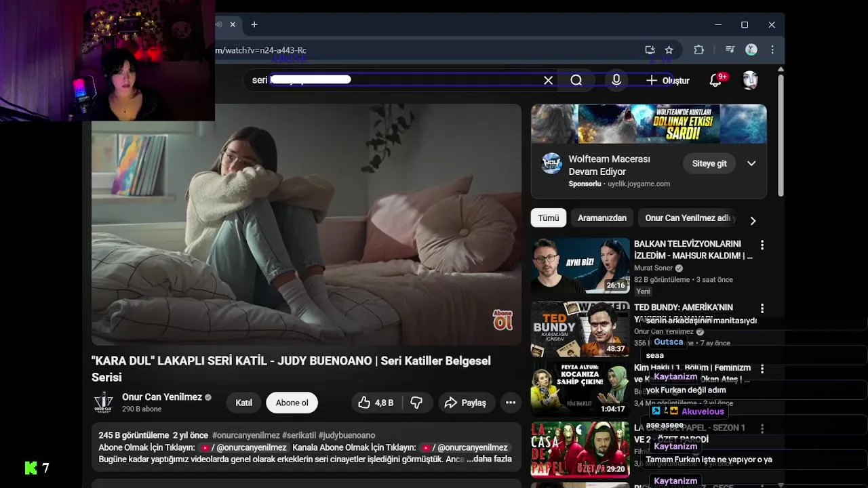Select the Onur Can Yenilmez filter chip
Viewport: 868px width, 488px height.
click(689, 218)
